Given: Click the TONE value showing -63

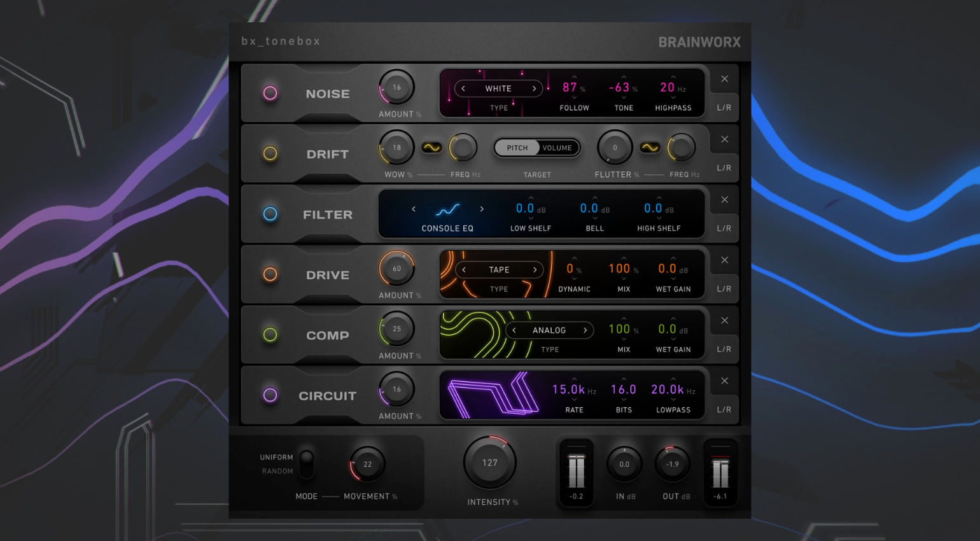Looking at the screenshot, I should pyautogui.click(x=619, y=88).
